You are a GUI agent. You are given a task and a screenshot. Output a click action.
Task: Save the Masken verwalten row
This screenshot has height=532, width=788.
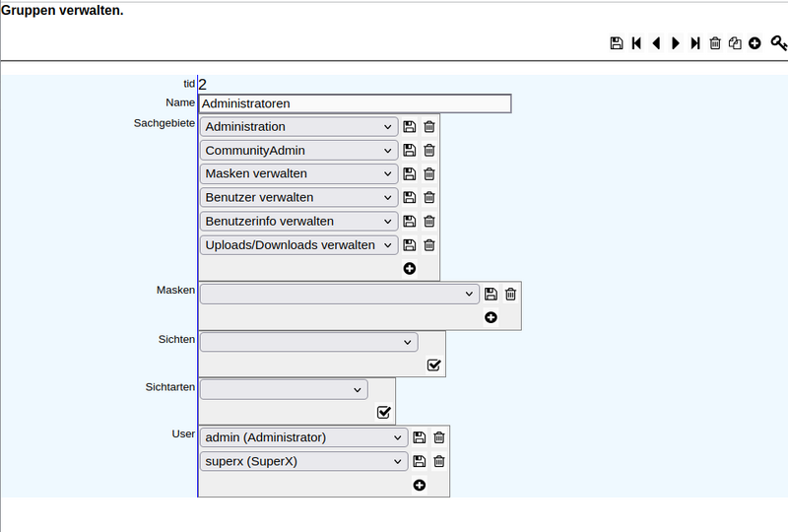[x=410, y=174]
